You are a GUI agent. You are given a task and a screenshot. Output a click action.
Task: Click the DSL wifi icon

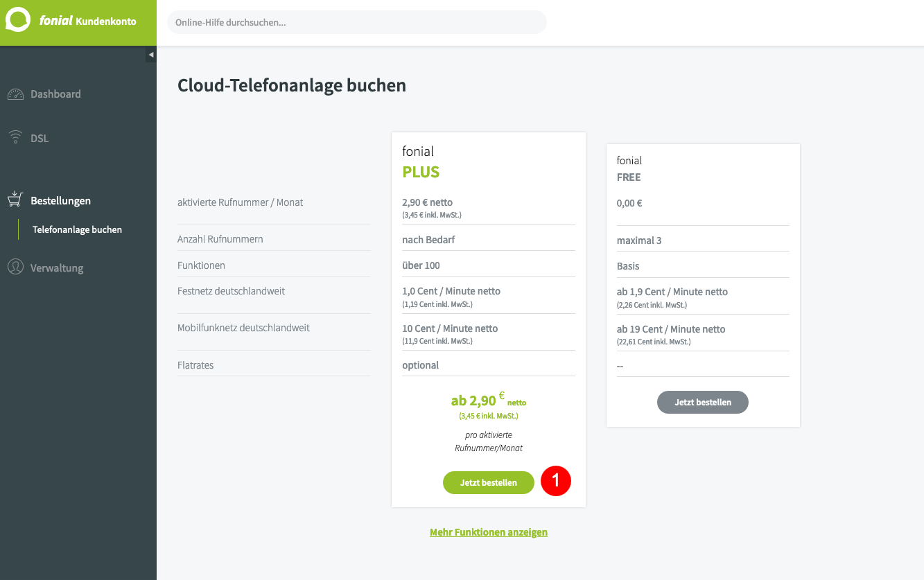[15, 138]
